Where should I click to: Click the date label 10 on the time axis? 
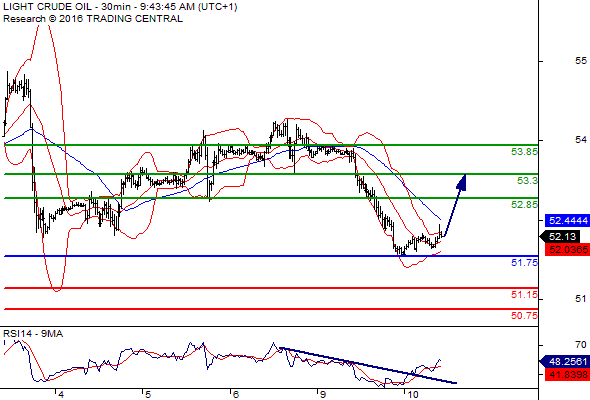413,395
